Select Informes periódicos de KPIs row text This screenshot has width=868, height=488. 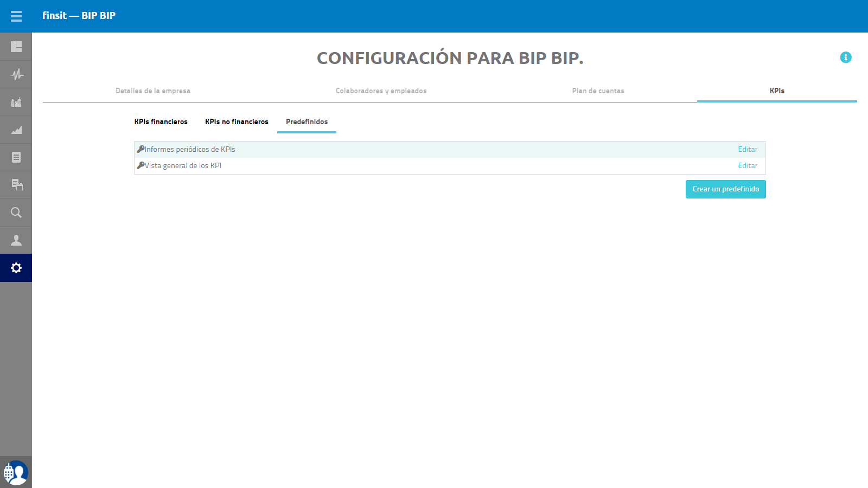[x=190, y=150]
